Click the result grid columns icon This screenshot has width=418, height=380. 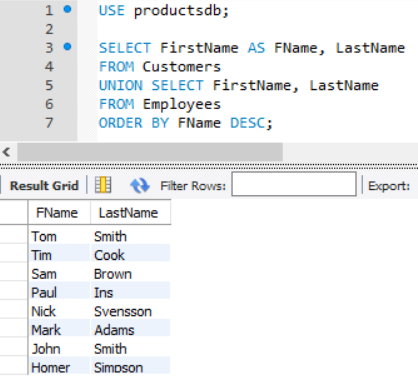[x=103, y=185]
